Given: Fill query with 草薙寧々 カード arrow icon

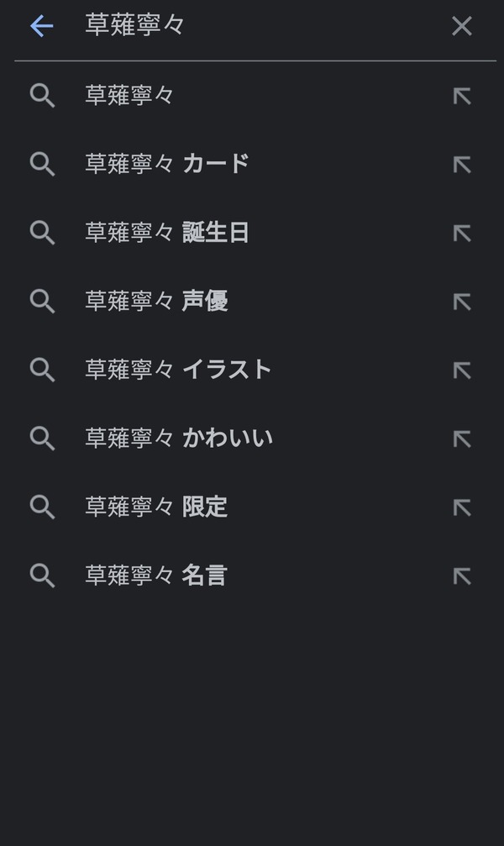Looking at the screenshot, I should coord(462,165).
